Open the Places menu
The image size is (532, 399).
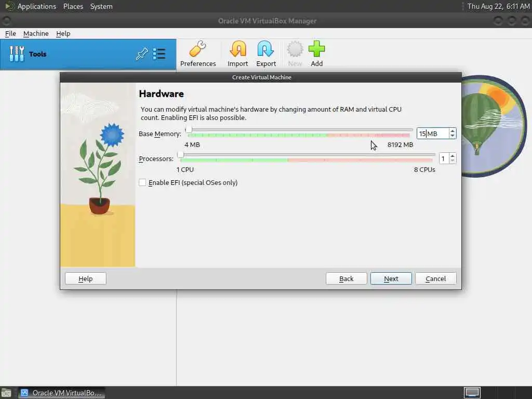[73, 6]
